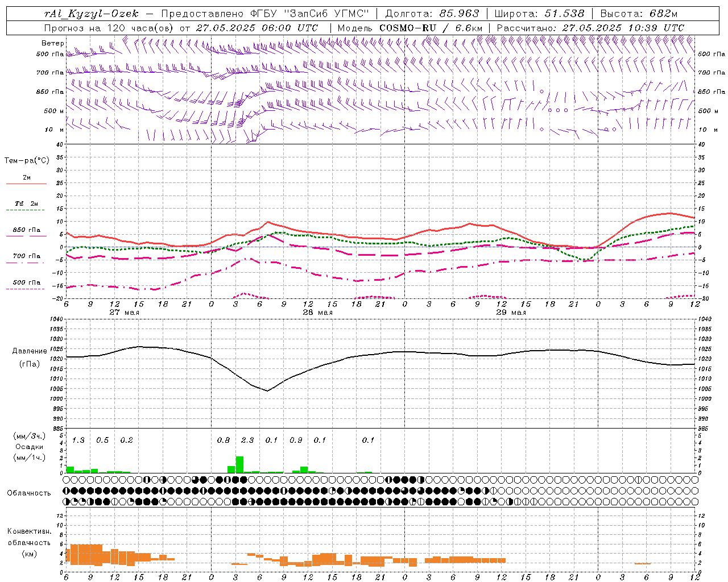Viewport: 728px width, 582px height.
Task: Click the (мм/3ч.) precipitation unit label
Action: pos(28,436)
